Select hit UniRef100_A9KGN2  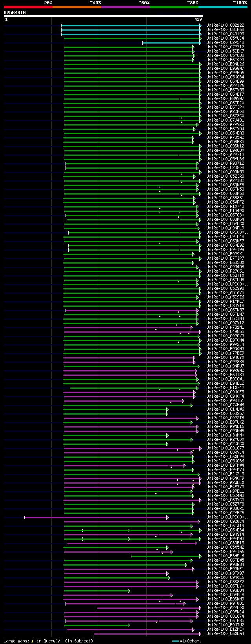tap(225, 371)
